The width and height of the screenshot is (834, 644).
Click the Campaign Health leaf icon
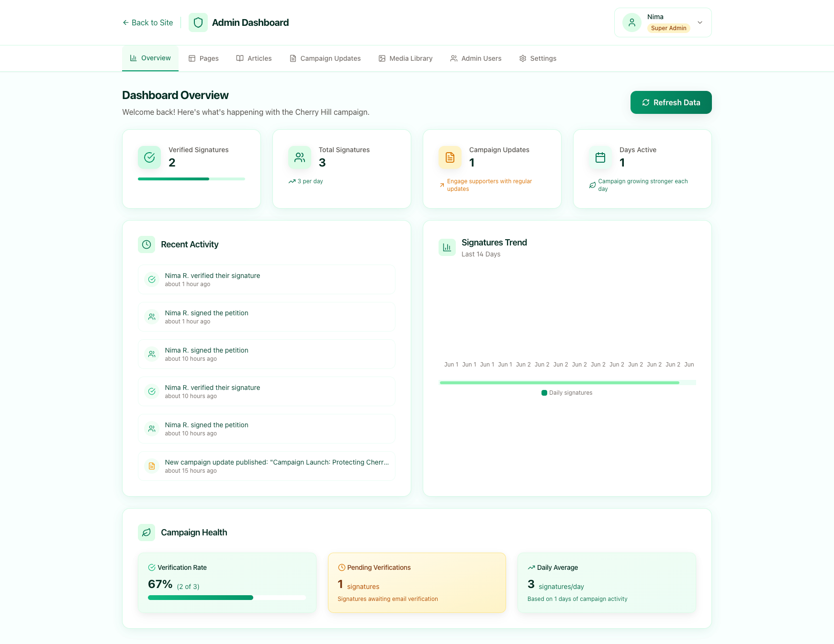click(147, 533)
